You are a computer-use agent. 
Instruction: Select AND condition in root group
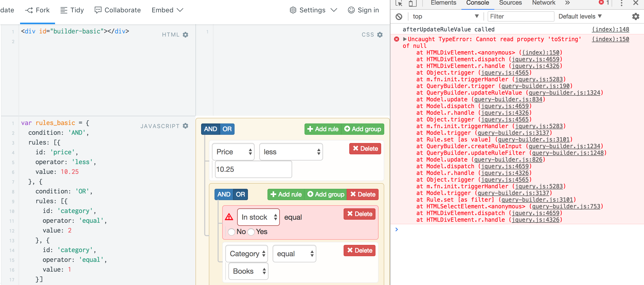click(211, 129)
